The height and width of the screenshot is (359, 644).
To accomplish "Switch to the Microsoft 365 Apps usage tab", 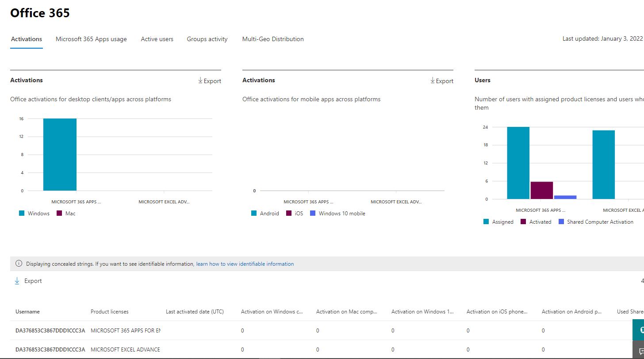I will (x=91, y=39).
